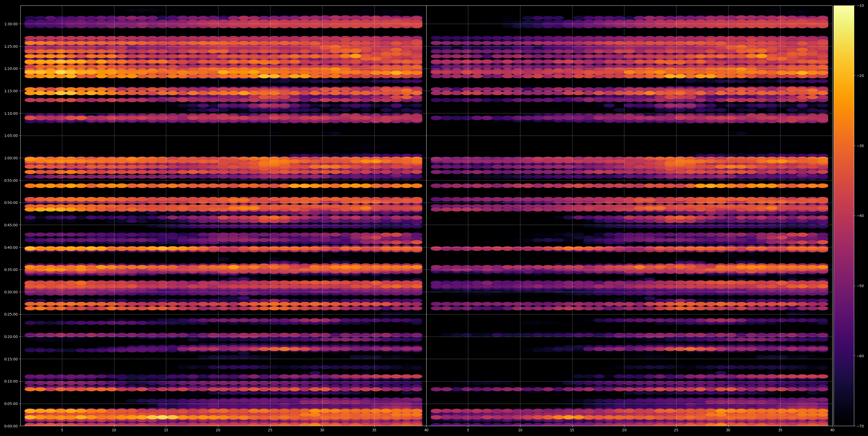The width and height of the screenshot is (868, 436).
Task: Click the −30 colorbar tick label
Action: tap(860, 146)
